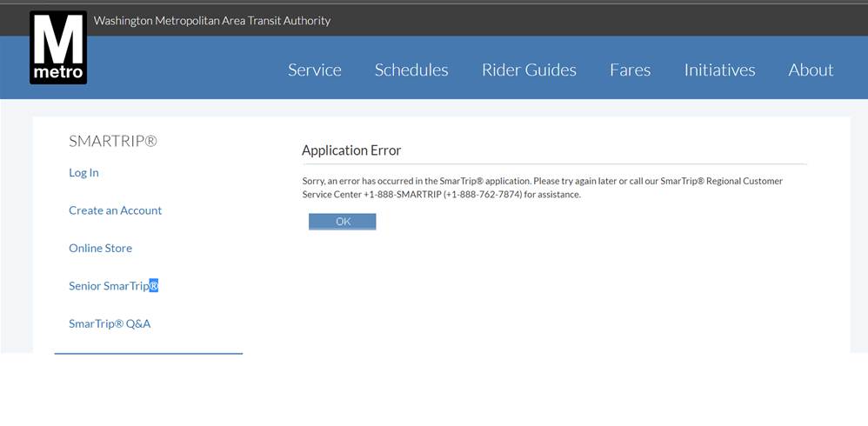This screenshot has width=868, height=426.
Task: Go to Rider Guides
Action: [529, 70]
